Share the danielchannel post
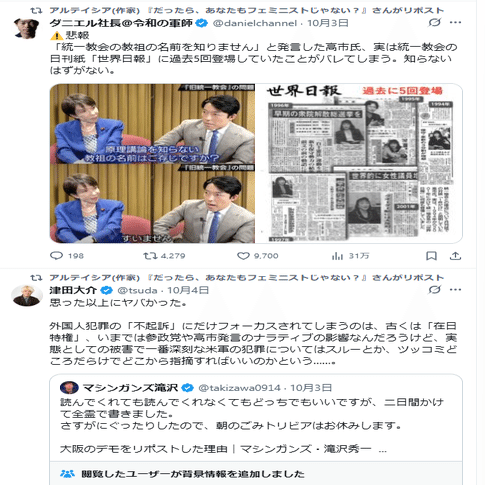This screenshot has width=485, height=485. pyautogui.click(x=455, y=256)
